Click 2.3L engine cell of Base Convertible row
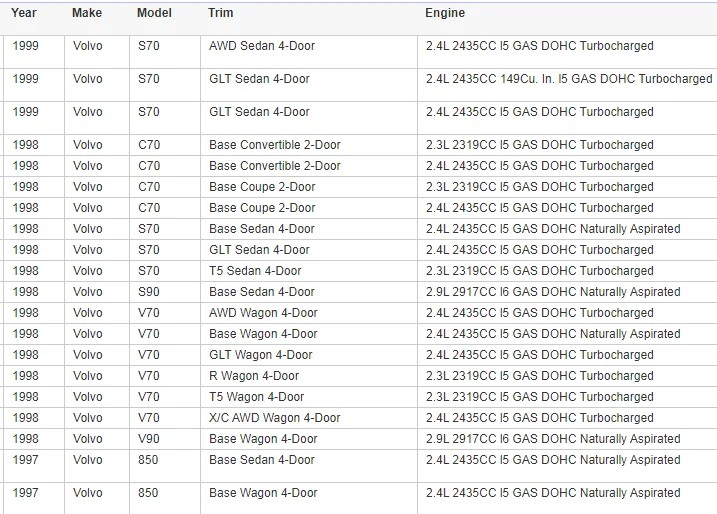Viewport: 717px width, 514px height. (540, 145)
